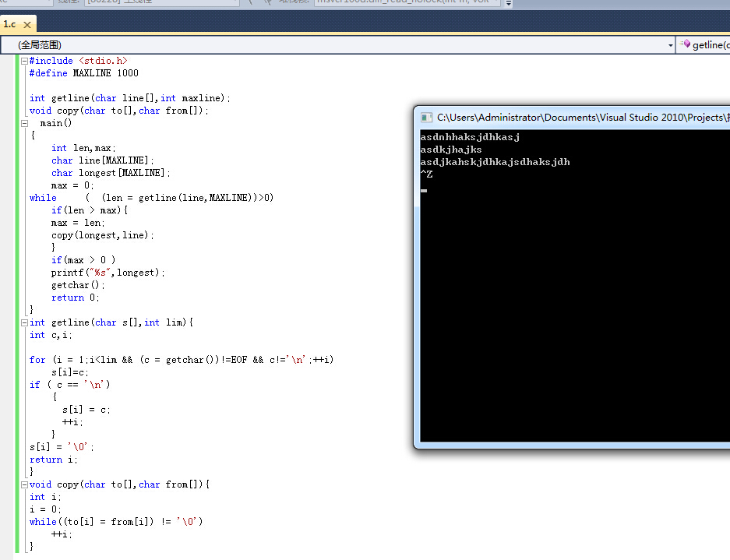Click the "if ( c == '\n')" line

click(x=70, y=385)
